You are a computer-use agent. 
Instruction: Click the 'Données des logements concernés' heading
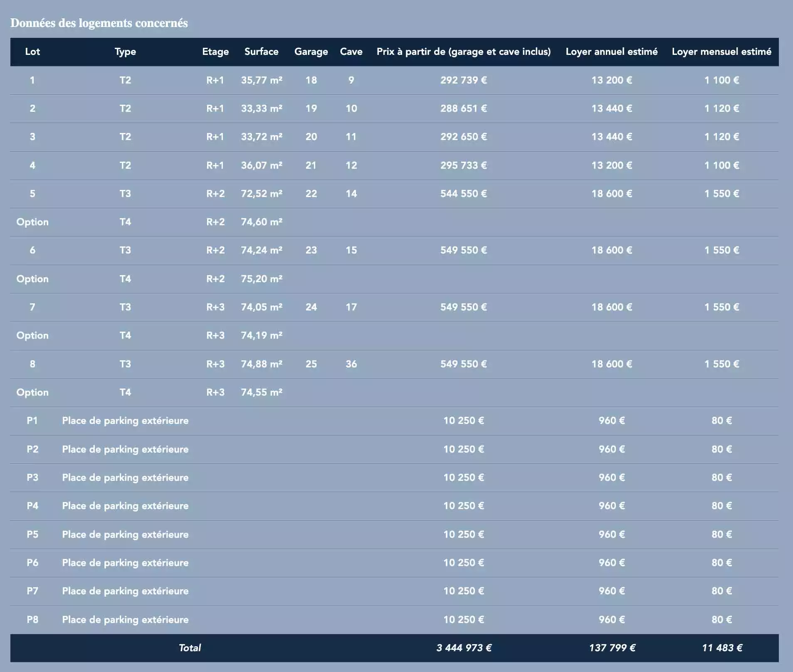(x=99, y=23)
